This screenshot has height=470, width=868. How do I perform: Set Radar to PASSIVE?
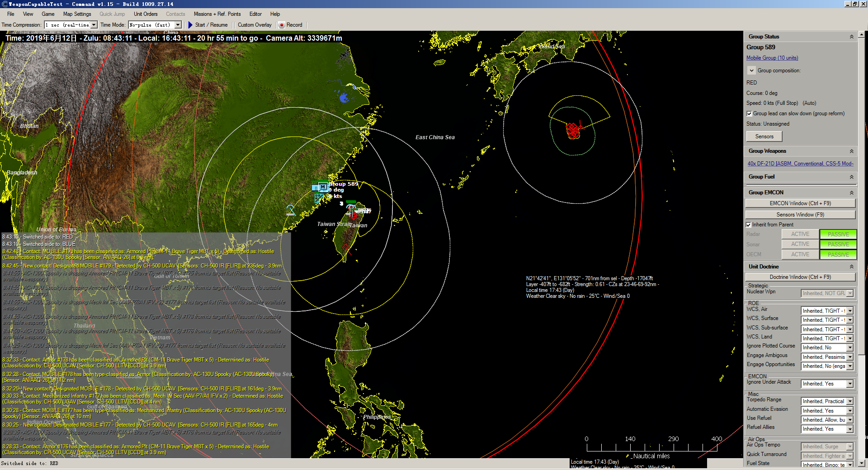click(x=838, y=234)
